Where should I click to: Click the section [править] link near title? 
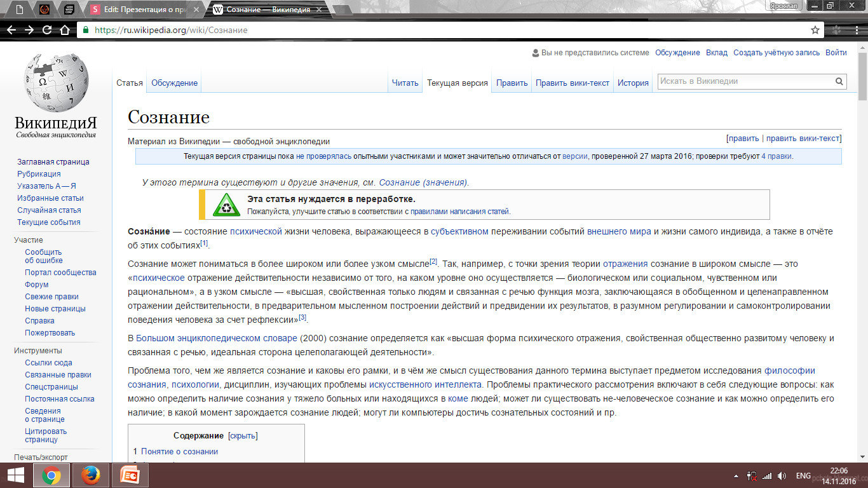743,138
